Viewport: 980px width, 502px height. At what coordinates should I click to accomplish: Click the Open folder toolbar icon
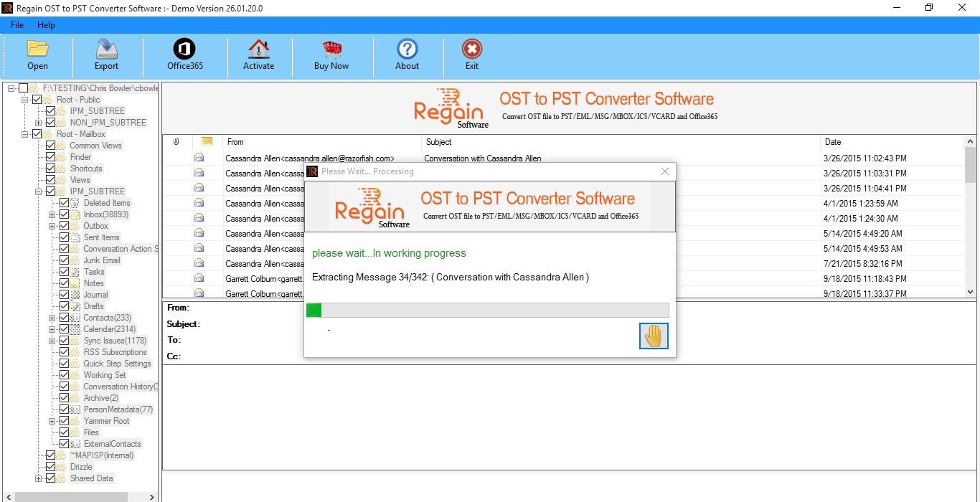(37, 49)
